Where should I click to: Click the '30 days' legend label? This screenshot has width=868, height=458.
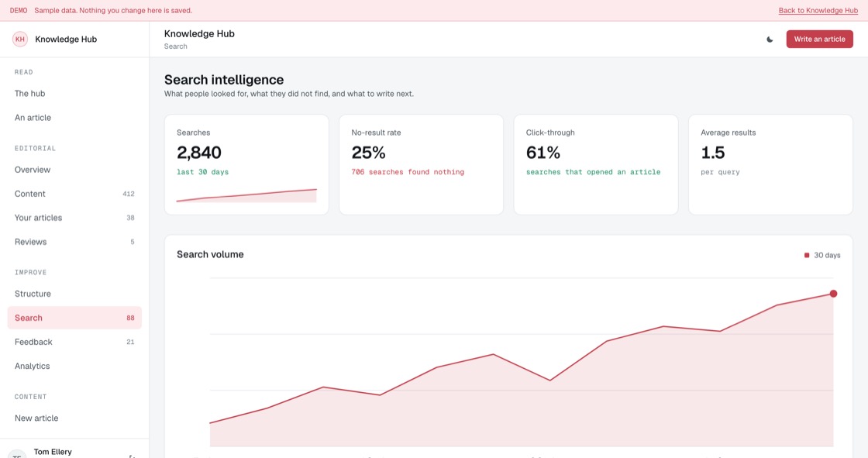pos(827,255)
